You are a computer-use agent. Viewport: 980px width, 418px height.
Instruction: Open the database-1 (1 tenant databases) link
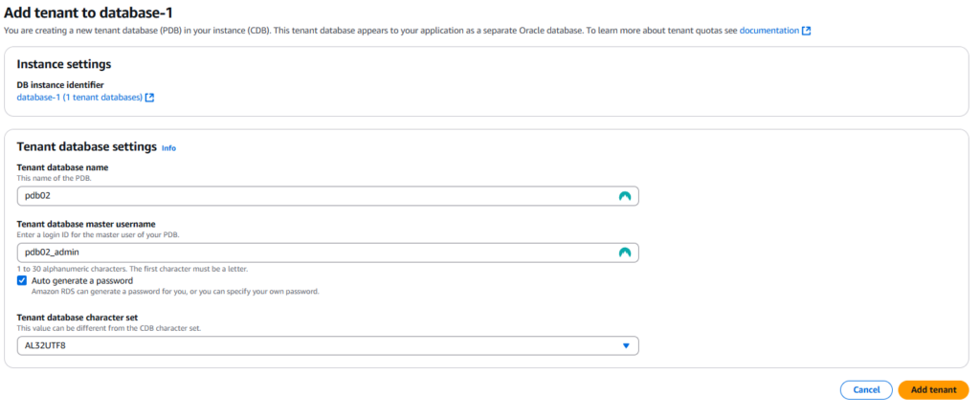pos(79,98)
